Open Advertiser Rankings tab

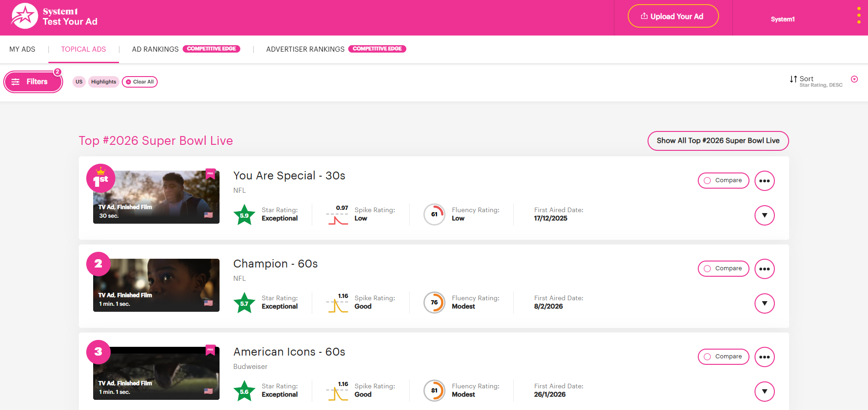point(305,49)
